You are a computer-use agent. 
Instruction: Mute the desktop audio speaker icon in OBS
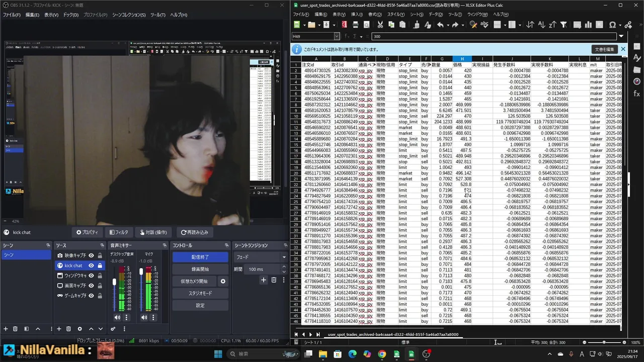pyautogui.click(x=117, y=317)
